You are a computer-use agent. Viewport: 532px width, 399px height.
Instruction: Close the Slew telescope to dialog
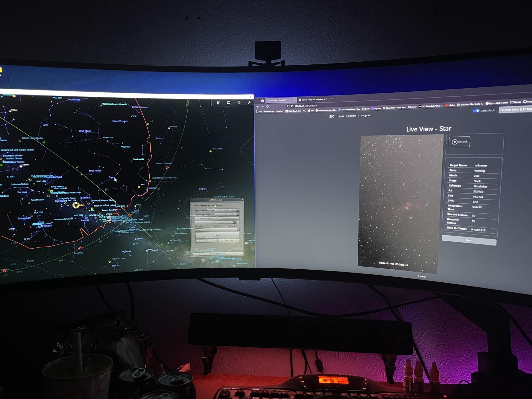(x=242, y=200)
